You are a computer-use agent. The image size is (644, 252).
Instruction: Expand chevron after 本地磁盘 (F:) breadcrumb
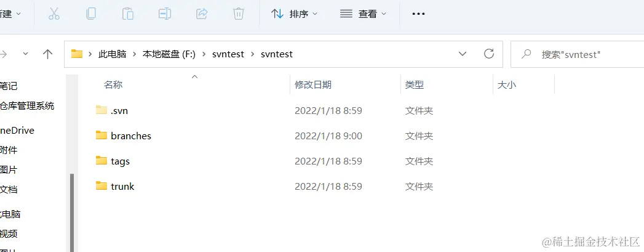(204, 54)
